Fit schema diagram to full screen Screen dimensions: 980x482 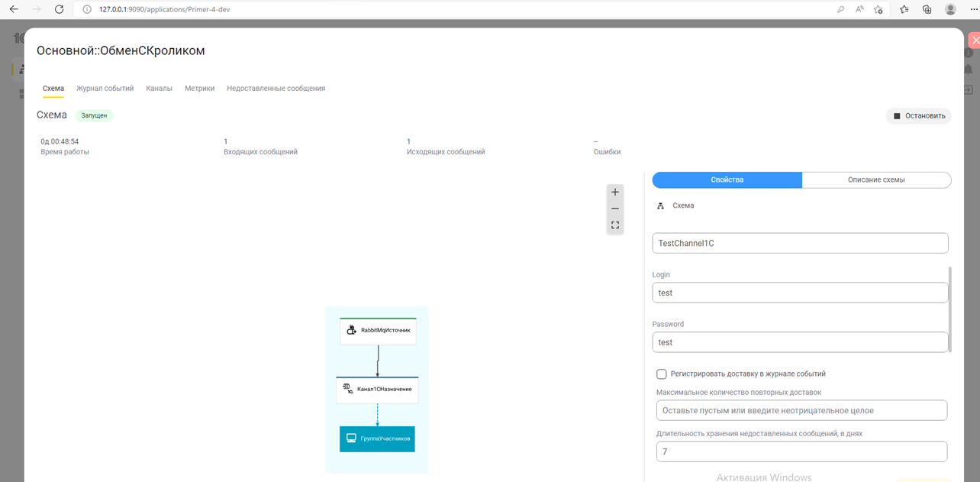[614, 225]
